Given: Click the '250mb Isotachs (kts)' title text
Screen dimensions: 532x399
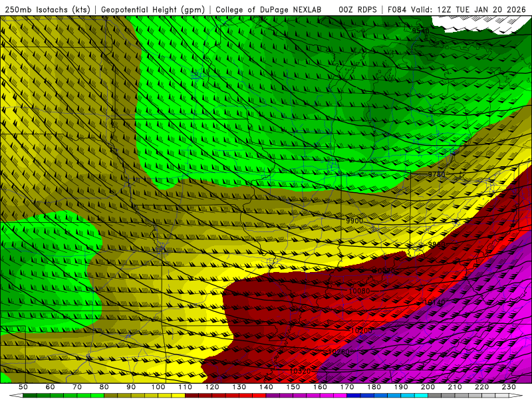Looking at the screenshot, I should (x=47, y=10).
